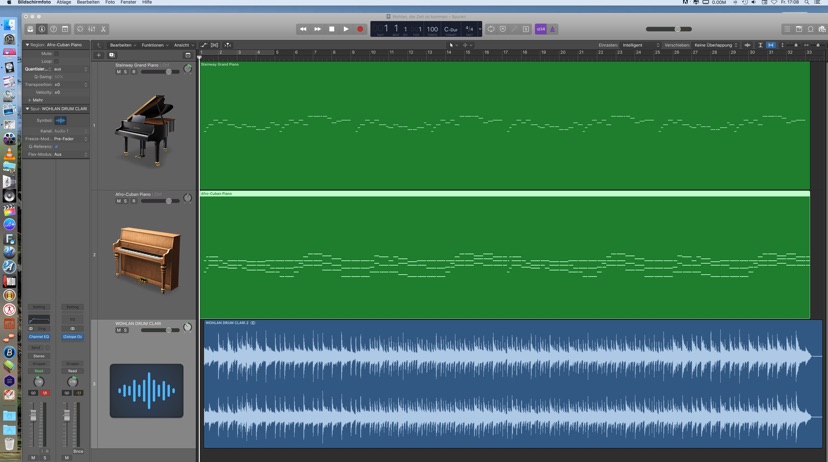Screen dimensions: 828x462
Task: Open the Editors scissors button
Action: (x=104, y=29)
